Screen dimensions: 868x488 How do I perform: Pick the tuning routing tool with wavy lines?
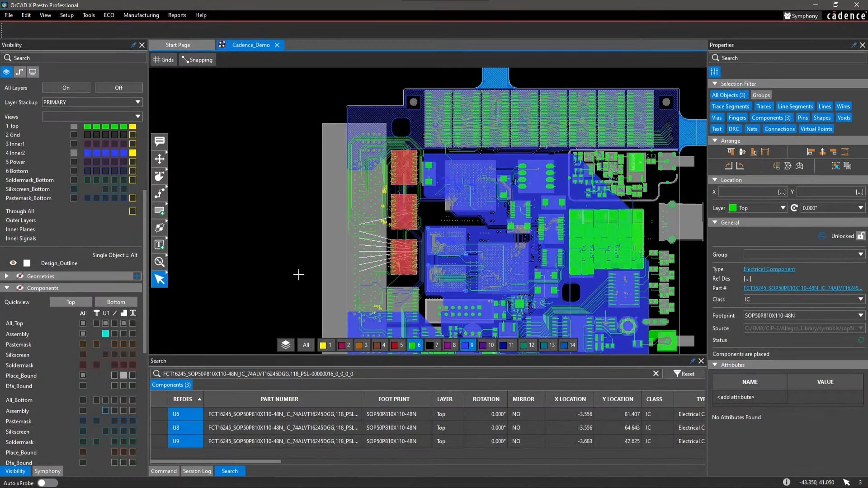tap(159, 227)
